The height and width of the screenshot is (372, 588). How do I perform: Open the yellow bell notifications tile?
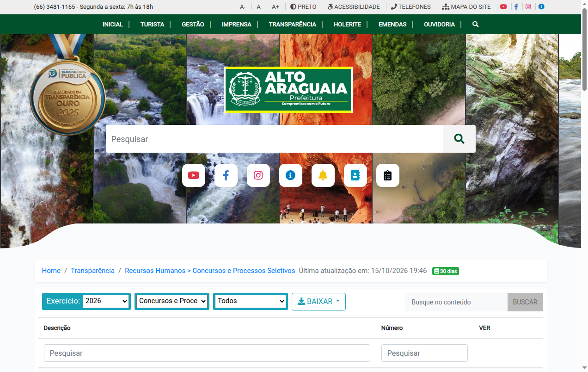[x=323, y=175]
